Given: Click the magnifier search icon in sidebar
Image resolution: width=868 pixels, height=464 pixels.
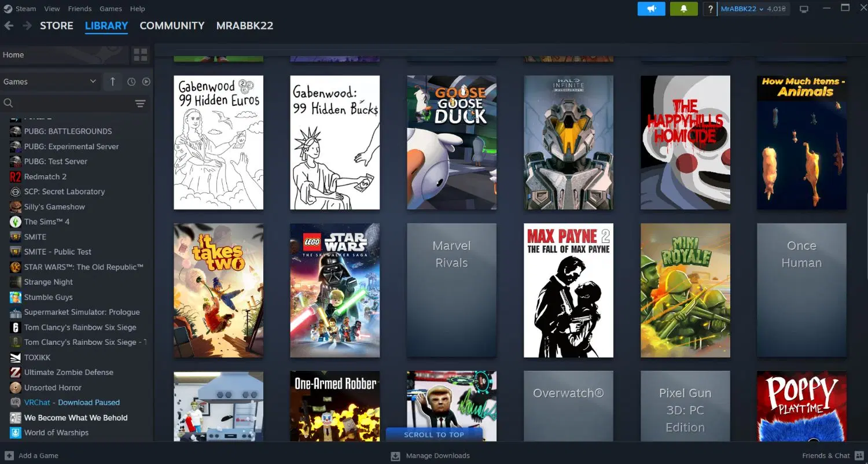Looking at the screenshot, I should click(8, 103).
